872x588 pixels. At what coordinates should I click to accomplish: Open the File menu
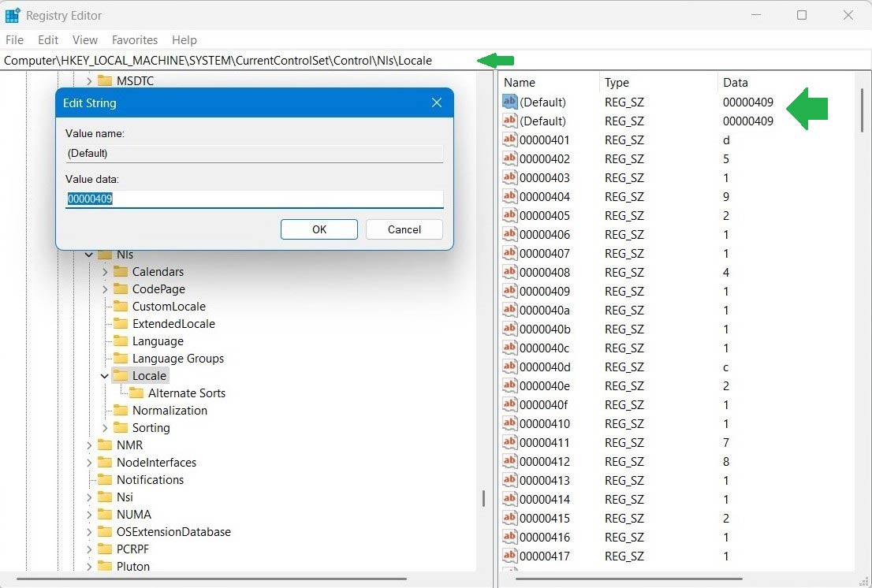[14, 40]
